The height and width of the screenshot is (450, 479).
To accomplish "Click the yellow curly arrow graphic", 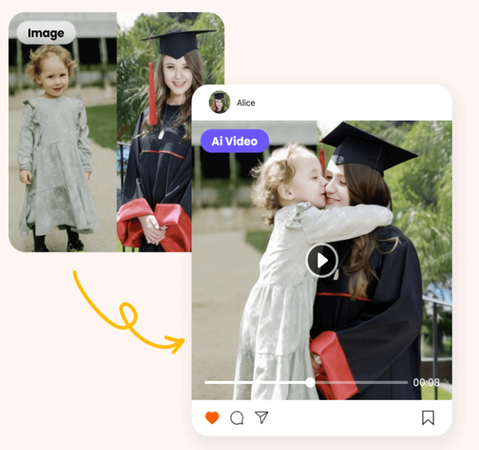I will (128, 313).
